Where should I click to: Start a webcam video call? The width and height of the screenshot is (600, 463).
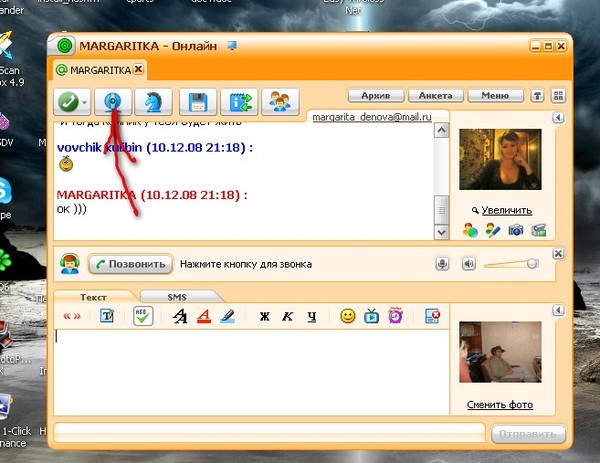[x=113, y=102]
